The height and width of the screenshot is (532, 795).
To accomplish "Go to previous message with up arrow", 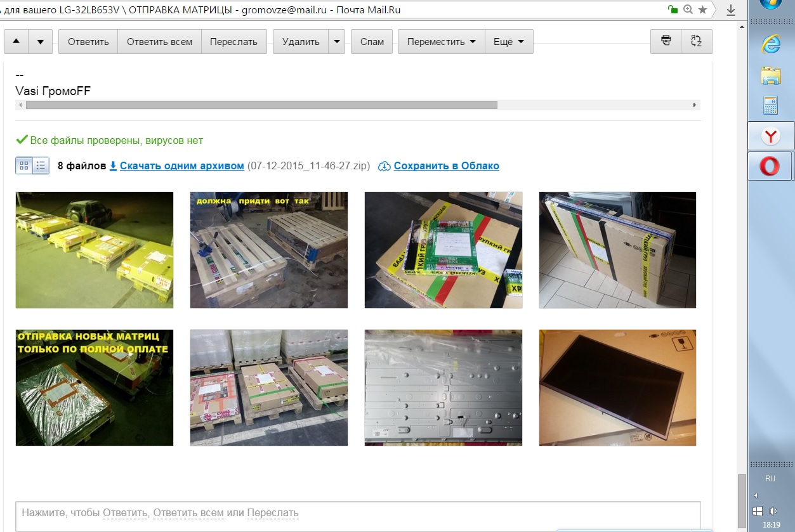I will [x=16, y=42].
